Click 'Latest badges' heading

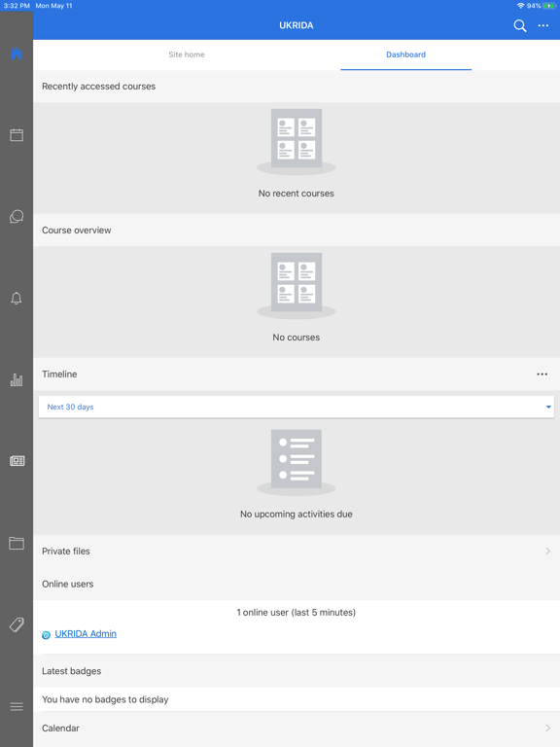tap(71, 671)
